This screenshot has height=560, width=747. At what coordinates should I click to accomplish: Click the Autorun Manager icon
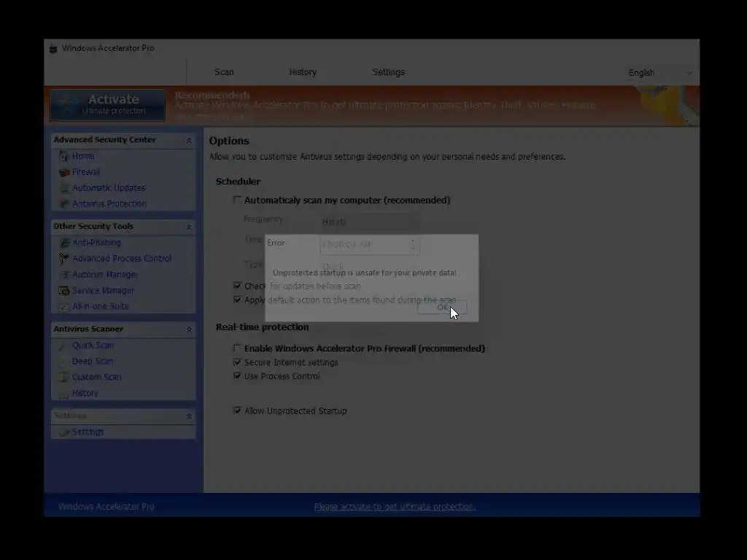(x=64, y=275)
